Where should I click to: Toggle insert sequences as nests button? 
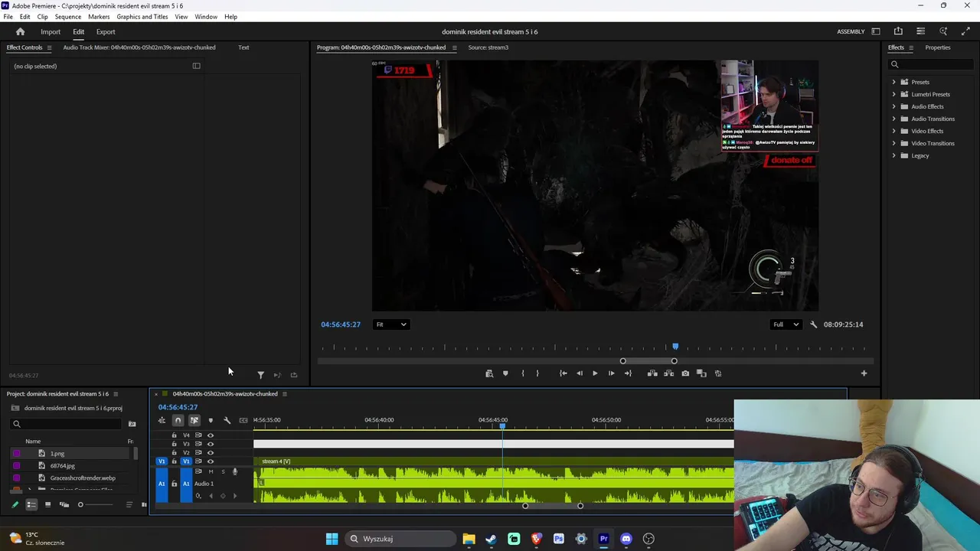162,420
